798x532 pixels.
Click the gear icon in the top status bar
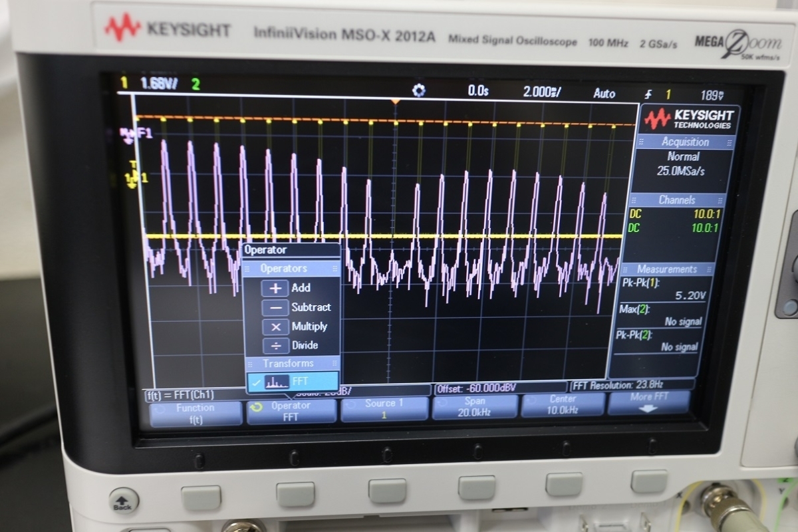click(419, 91)
